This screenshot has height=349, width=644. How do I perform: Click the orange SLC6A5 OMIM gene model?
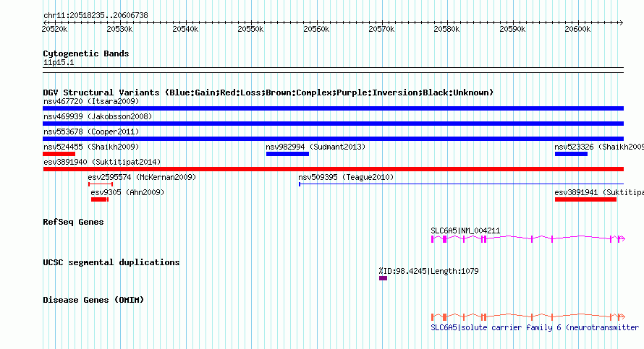pyautogui.click(x=528, y=316)
